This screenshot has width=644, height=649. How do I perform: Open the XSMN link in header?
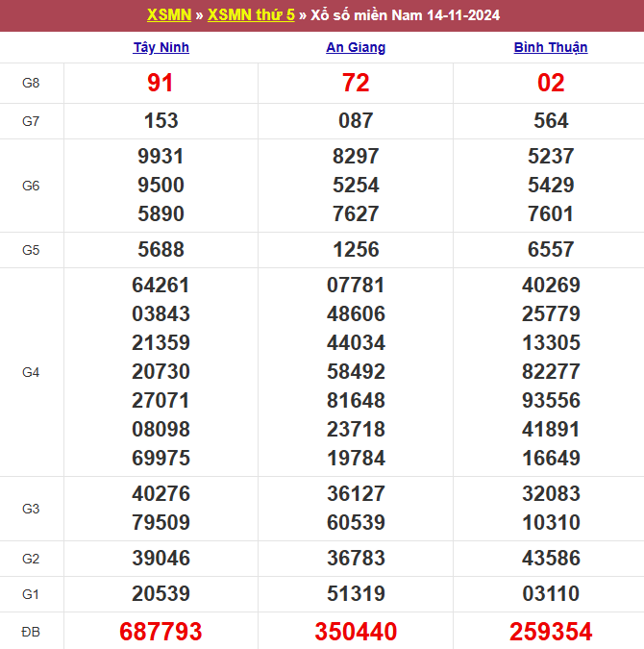point(169,15)
